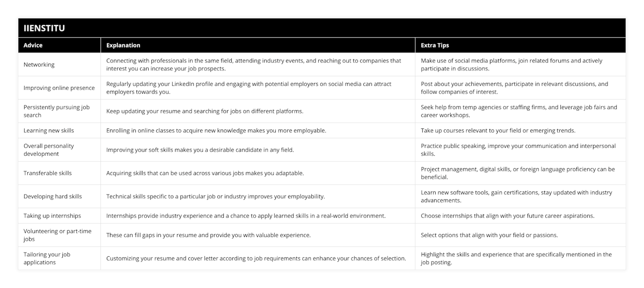Click the Networking advice cell
Screen dimensions: 644x288
(x=39, y=64)
